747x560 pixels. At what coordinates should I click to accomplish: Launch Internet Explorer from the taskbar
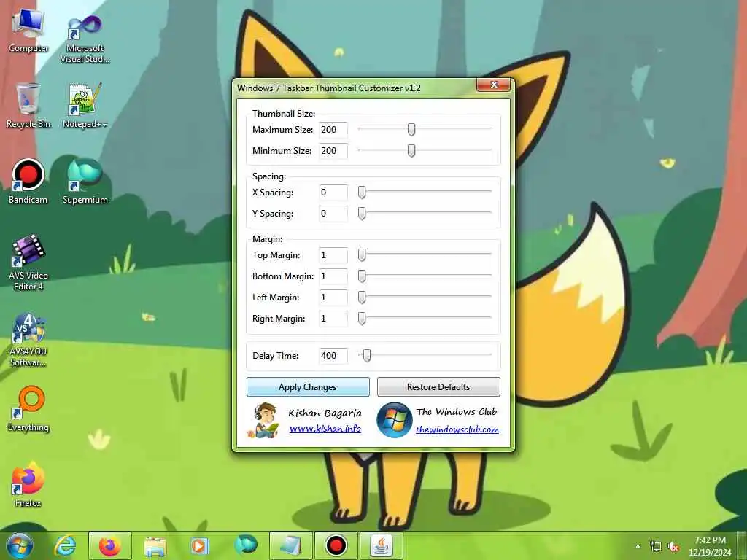tap(65, 545)
